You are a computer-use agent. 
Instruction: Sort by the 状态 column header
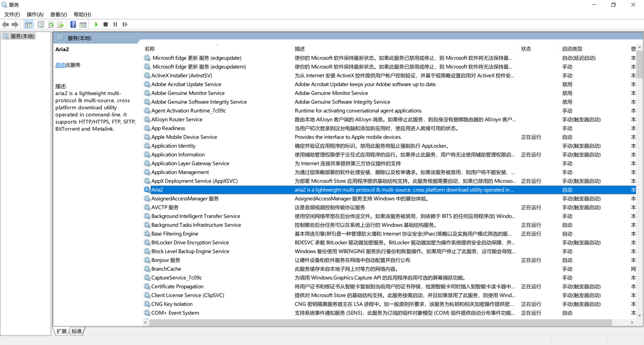pos(539,49)
